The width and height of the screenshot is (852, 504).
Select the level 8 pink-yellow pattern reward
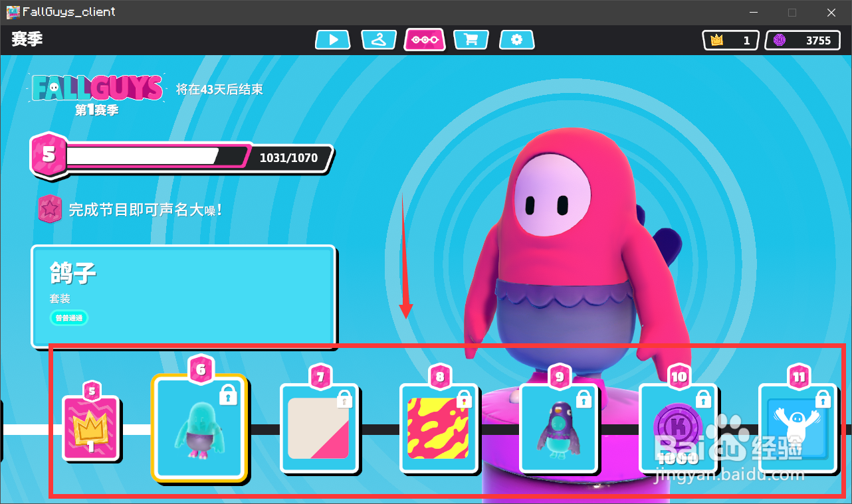pos(439,428)
